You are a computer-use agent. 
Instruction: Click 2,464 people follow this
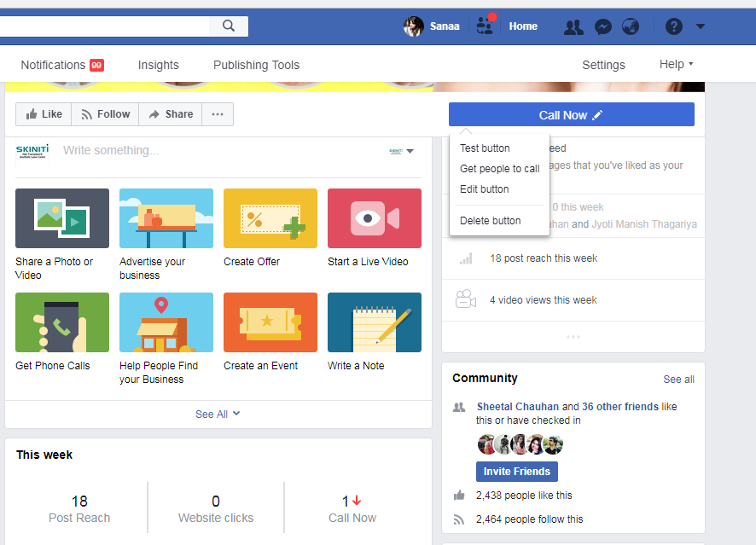coord(529,519)
